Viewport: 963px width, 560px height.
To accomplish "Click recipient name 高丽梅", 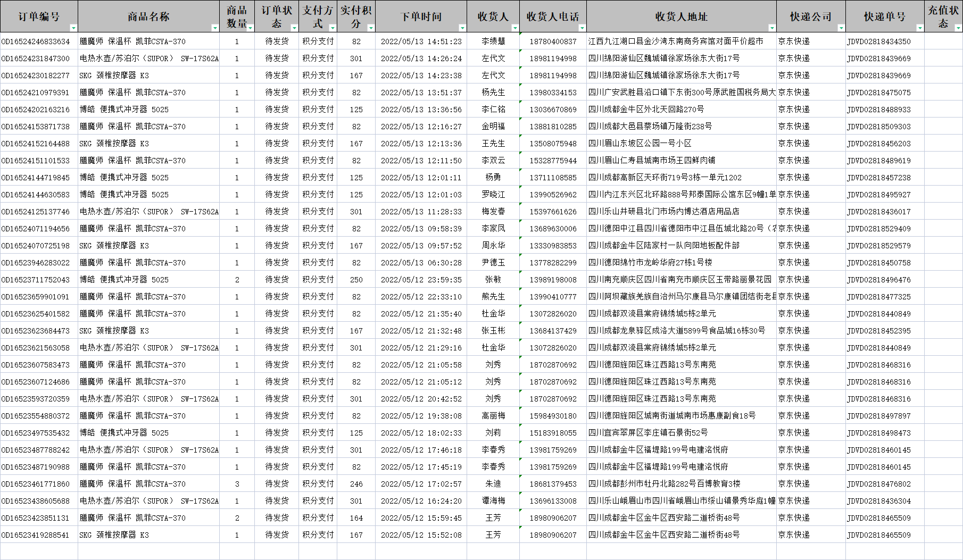I will 493,416.
